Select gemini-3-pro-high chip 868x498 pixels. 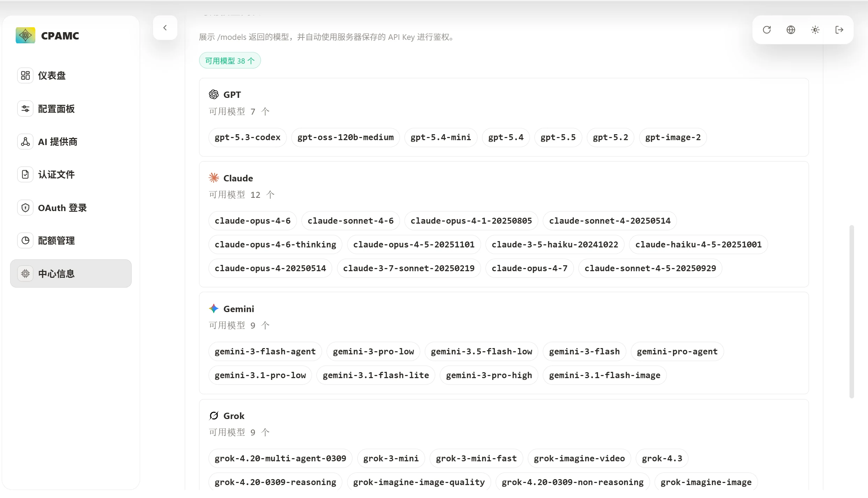click(x=489, y=375)
